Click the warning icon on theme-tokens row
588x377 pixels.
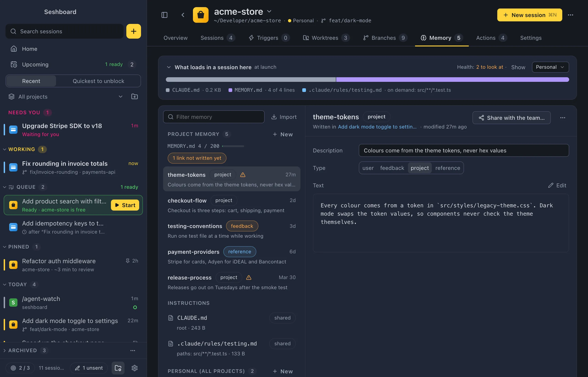click(x=243, y=174)
